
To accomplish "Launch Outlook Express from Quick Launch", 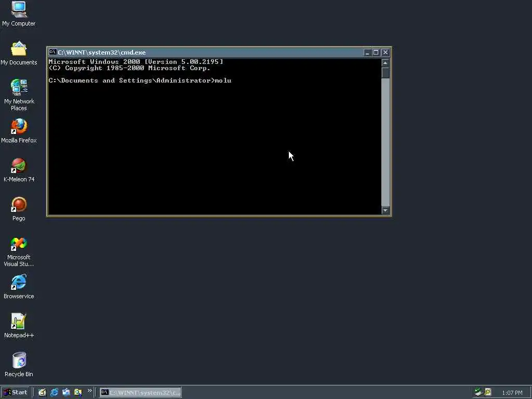I will coord(66,393).
